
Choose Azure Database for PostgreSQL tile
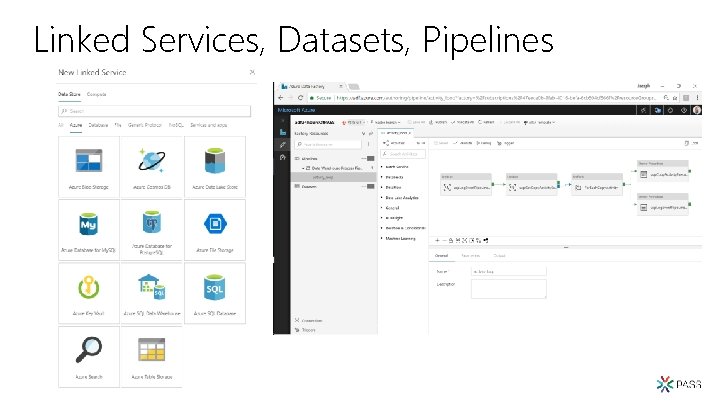(152, 230)
